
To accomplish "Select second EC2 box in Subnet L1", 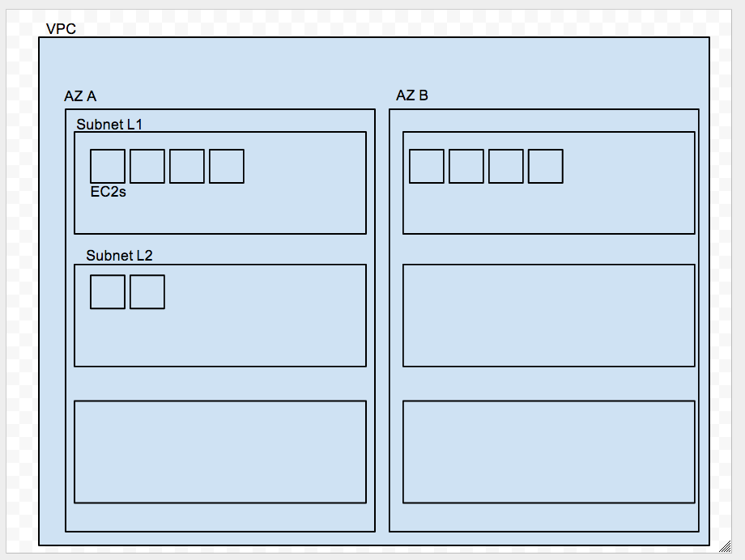I will click(x=147, y=166).
